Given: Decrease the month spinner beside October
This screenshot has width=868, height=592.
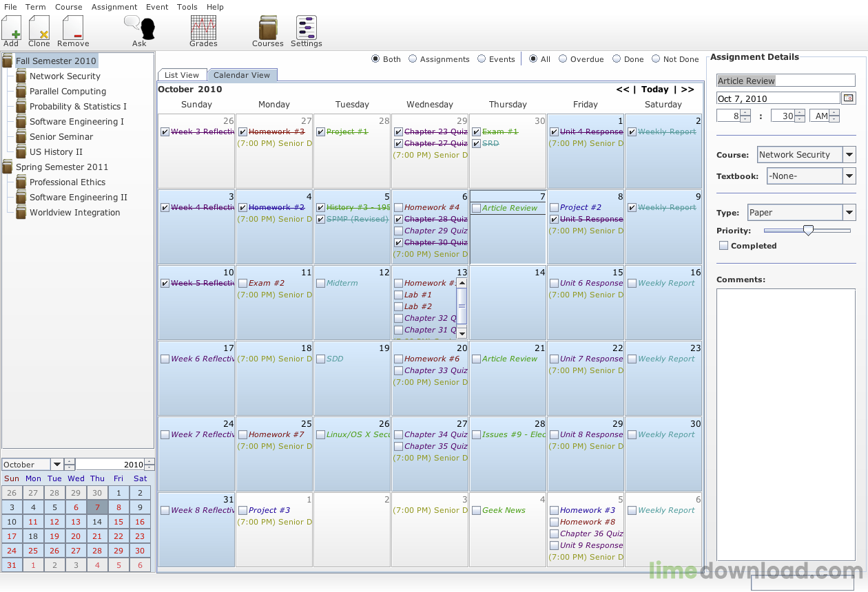Looking at the screenshot, I should pos(70,467).
